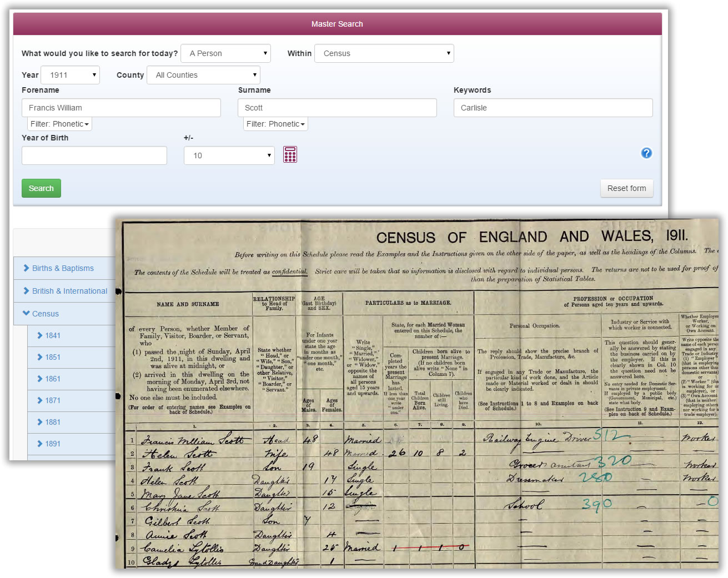Open the Forename Filter: Phonetic dropdown
The height and width of the screenshot is (578, 728).
tap(59, 124)
